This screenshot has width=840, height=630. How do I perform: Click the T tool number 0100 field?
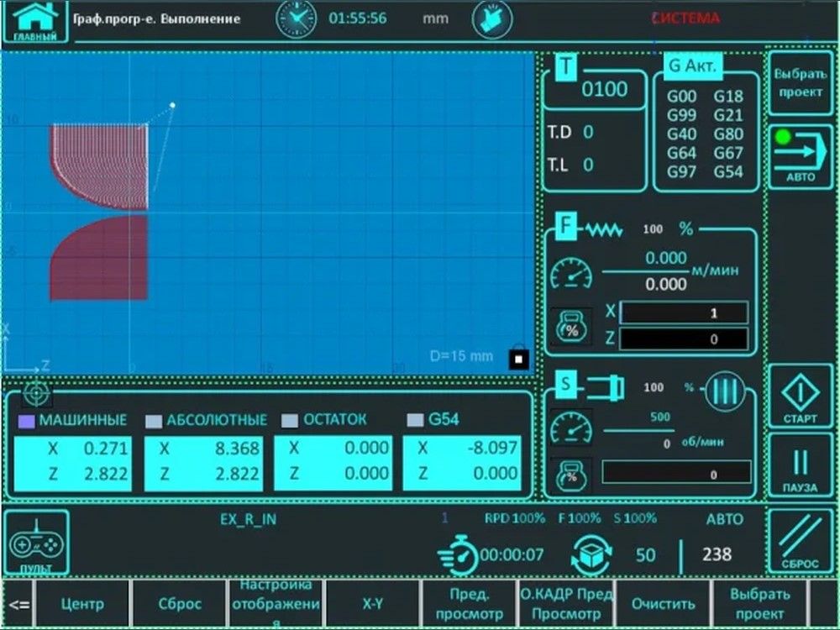tap(604, 90)
